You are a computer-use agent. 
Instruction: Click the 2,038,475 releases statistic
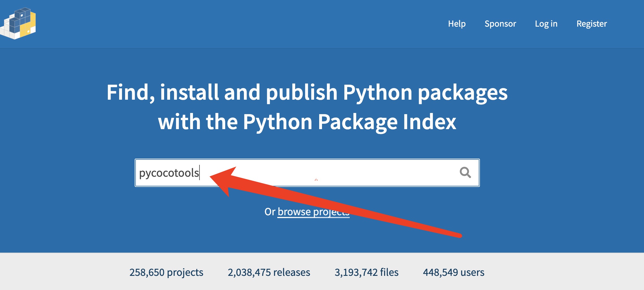click(269, 272)
